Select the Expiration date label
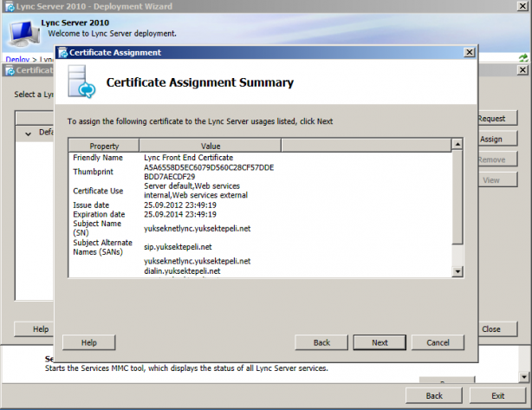This screenshot has height=410, width=532. tap(99, 214)
